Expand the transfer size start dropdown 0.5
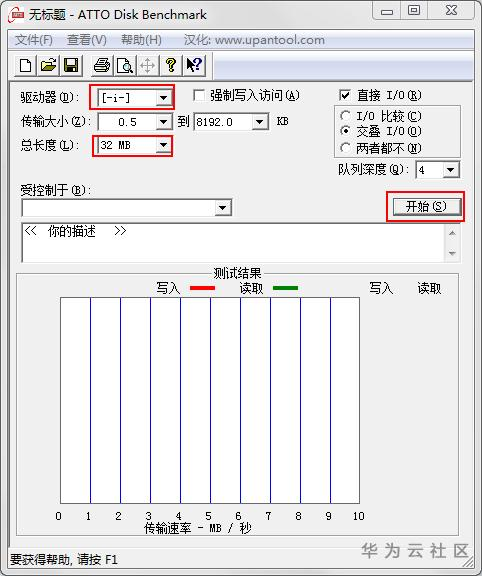The width and height of the screenshot is (482, 576). pyautogui.click(x=163, y=122)
